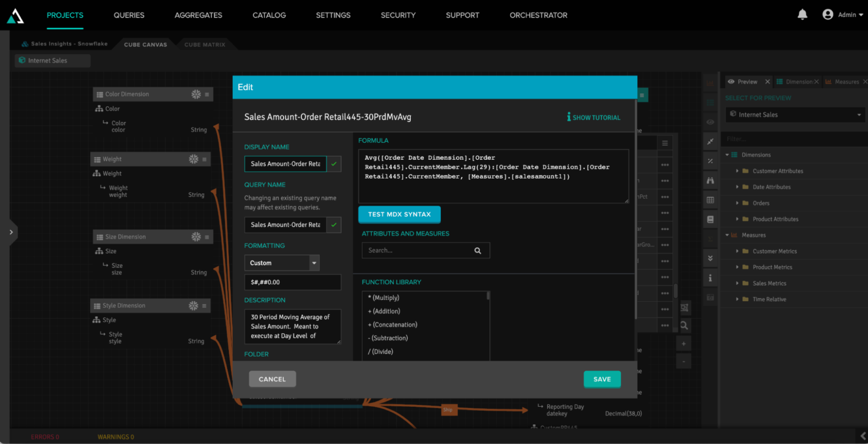
Task: Open the Queries menu
Action: coord(129,15)
